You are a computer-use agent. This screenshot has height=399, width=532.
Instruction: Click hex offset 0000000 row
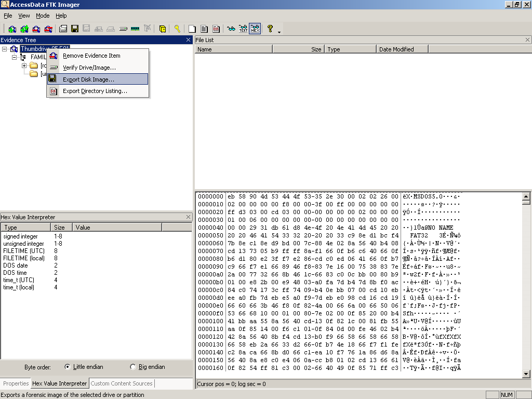(329, 196)
